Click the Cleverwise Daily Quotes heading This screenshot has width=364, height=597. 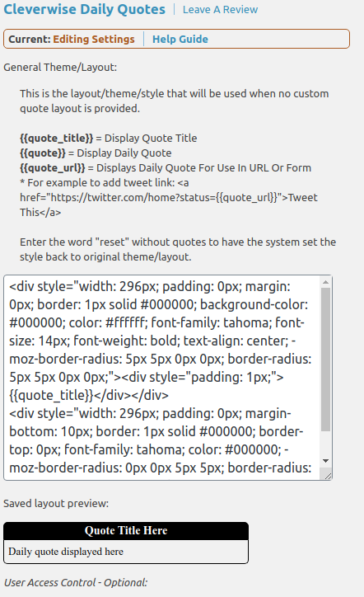85,9
